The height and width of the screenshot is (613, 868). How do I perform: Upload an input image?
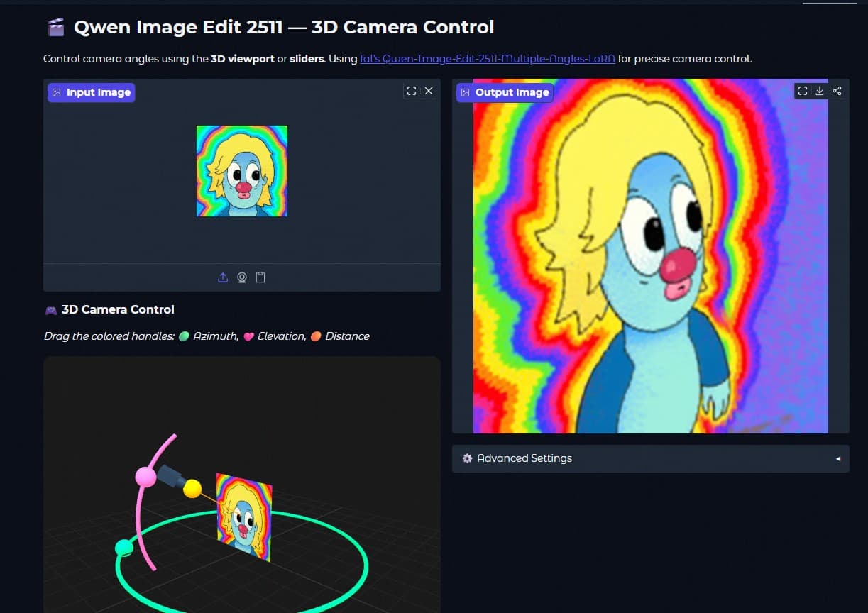click(222, 277)
